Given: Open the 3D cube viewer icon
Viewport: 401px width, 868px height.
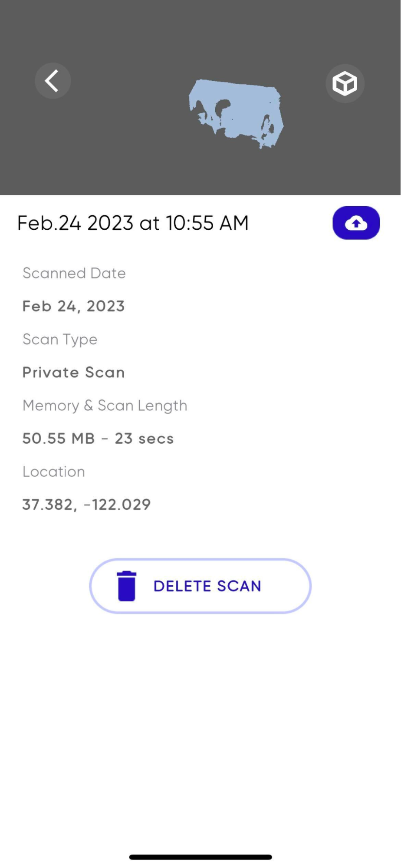Looking at the screenshot, I should click(x=345, y=83).
